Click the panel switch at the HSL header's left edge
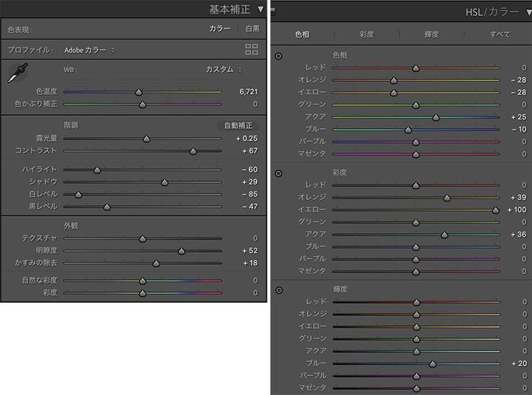532x395 pixels. tap(272, 12)
